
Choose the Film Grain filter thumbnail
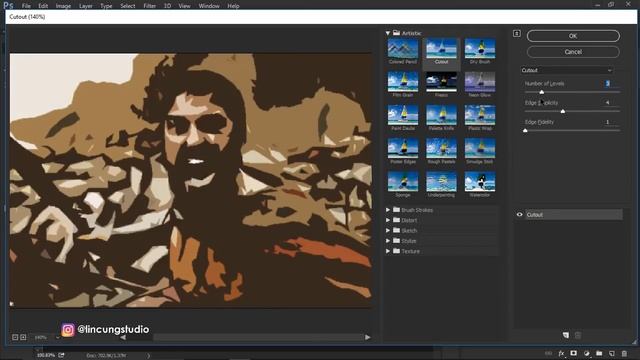click(403, 82)
